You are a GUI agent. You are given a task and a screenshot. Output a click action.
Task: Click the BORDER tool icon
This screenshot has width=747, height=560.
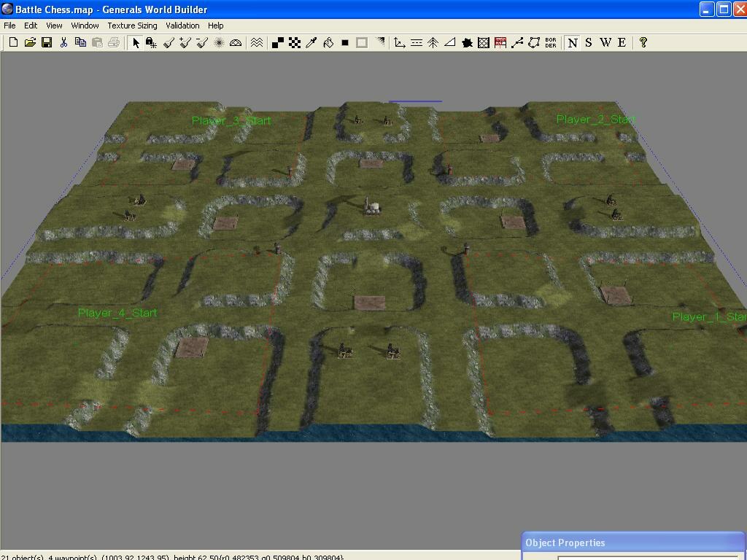click(551, 43)
